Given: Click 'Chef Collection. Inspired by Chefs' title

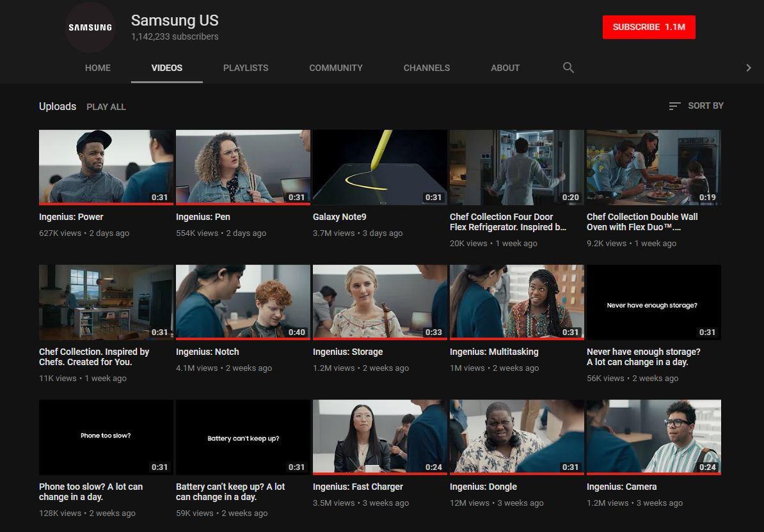Looking at the screenshot, I should pos(94,357).
